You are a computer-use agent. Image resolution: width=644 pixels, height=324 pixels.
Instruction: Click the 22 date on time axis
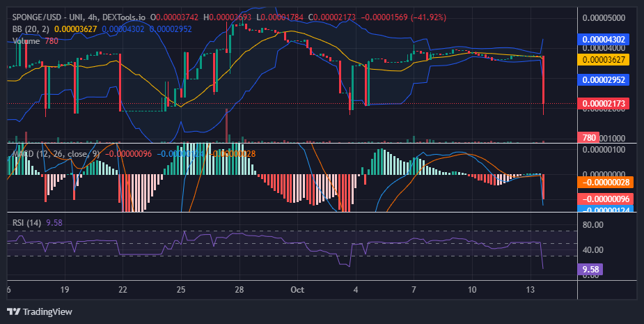pos(123,289)
